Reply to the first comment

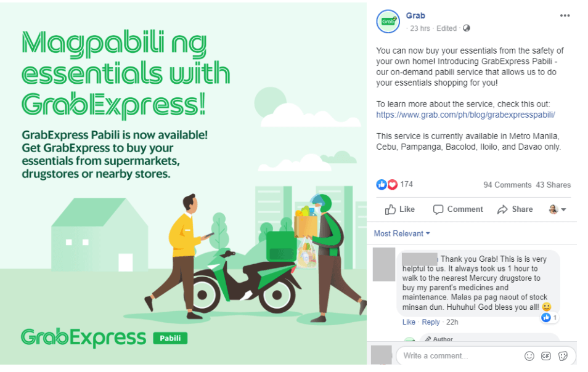(x=430, y=321)
